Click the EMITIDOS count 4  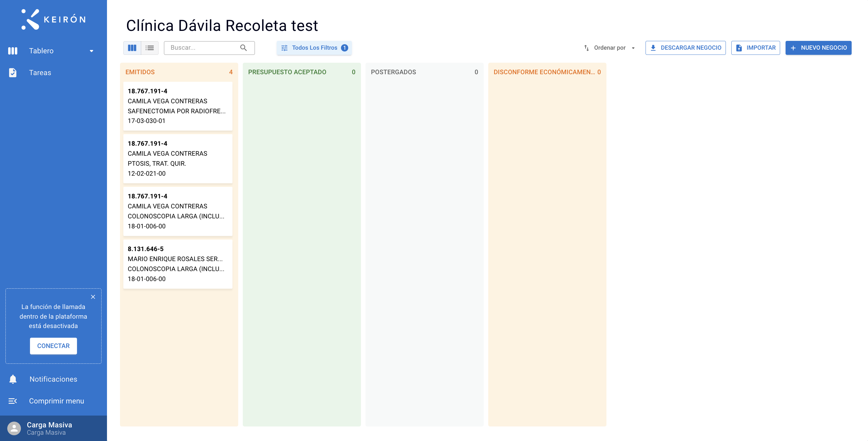coord(231,72)
